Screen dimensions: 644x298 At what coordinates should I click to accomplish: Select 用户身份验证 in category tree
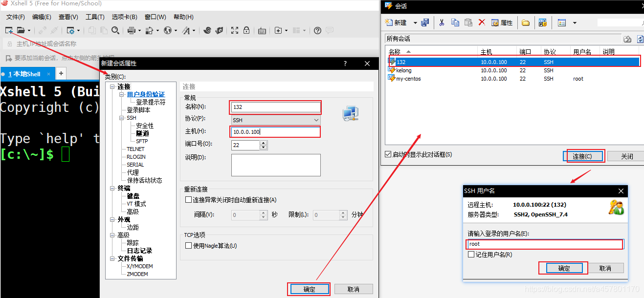point(146,94)
